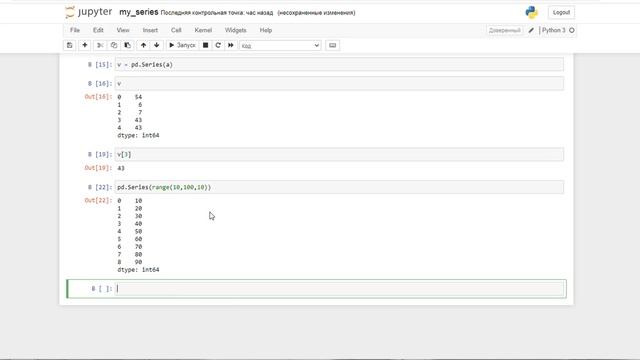This screenshot has height=360, width=640.
Task: Click dtype: int64 under Out[16]
Action: coord(138,136)
